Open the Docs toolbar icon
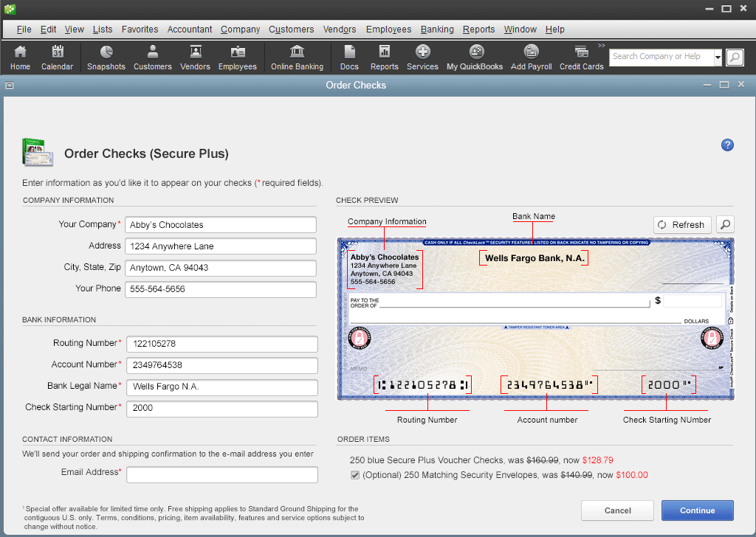Viewport: 756px width, 537px height. (x=349, y=58)
